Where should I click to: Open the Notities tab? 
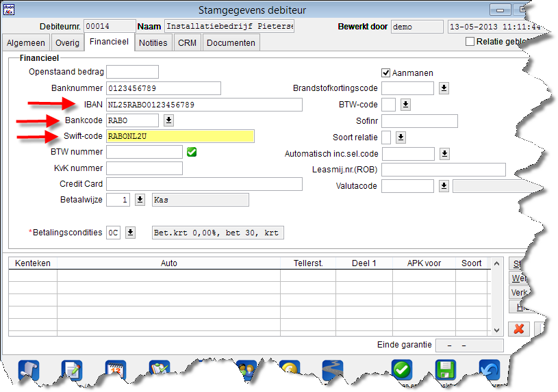(153, 42)
